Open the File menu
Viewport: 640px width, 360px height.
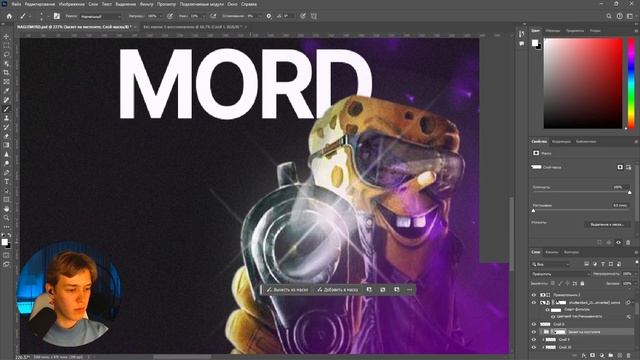coord(16,4)
